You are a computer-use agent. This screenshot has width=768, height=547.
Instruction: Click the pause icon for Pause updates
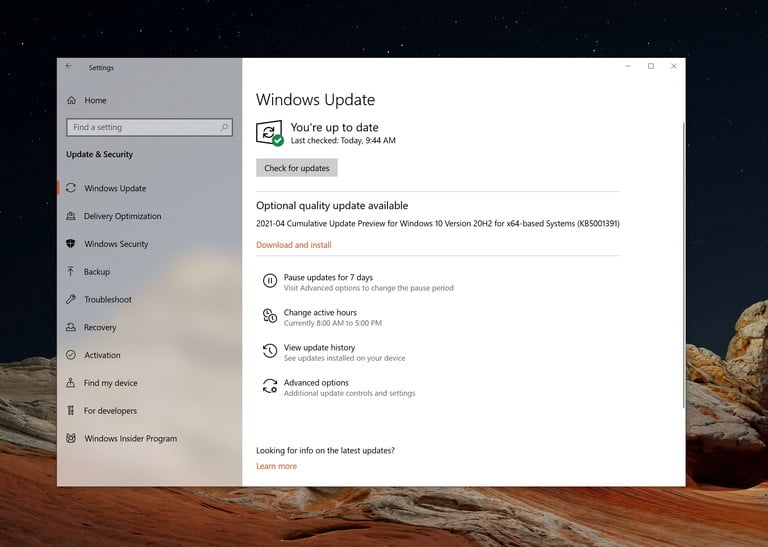coord(270,281)
